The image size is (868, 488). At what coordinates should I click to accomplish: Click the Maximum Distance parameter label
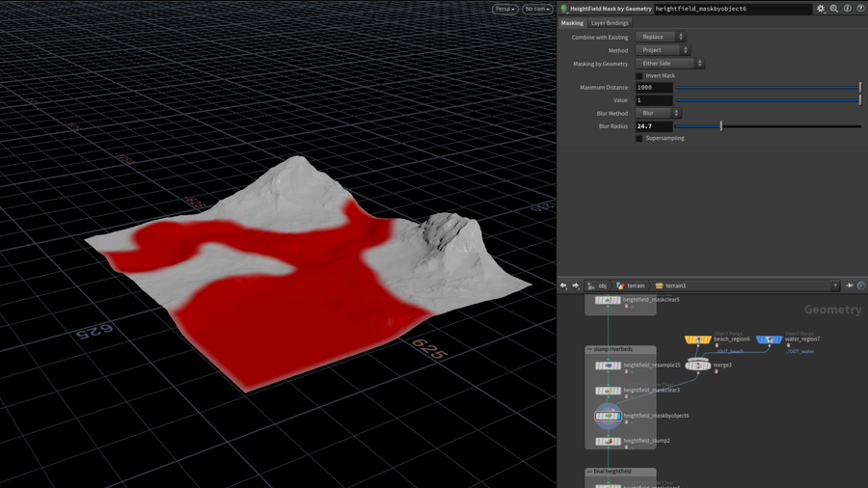coord(604,88)
